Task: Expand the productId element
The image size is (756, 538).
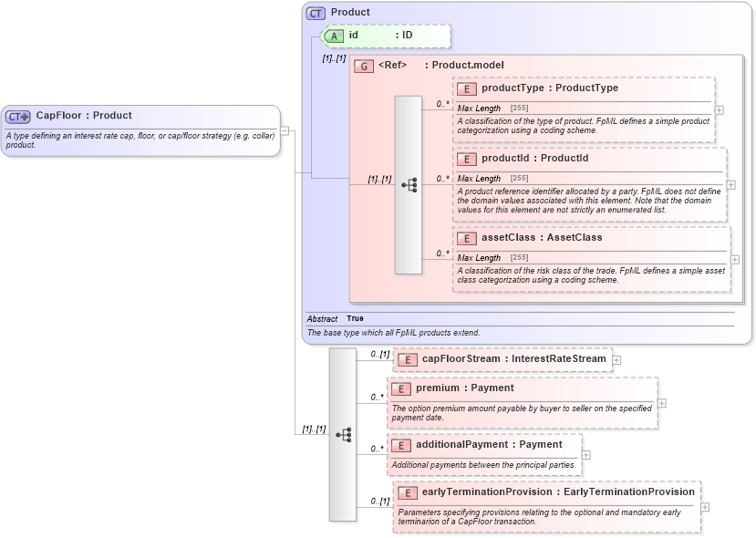Action: [x=731, y=185]
